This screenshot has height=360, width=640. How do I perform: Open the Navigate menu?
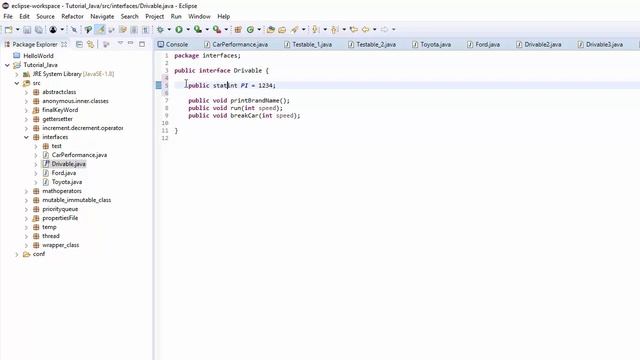point(102,16)
